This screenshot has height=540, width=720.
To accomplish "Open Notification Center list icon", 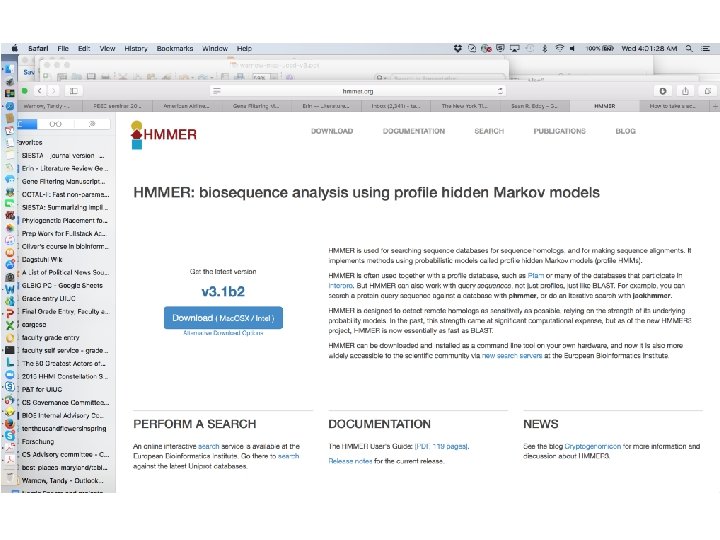I will click(x=706, y=48).
